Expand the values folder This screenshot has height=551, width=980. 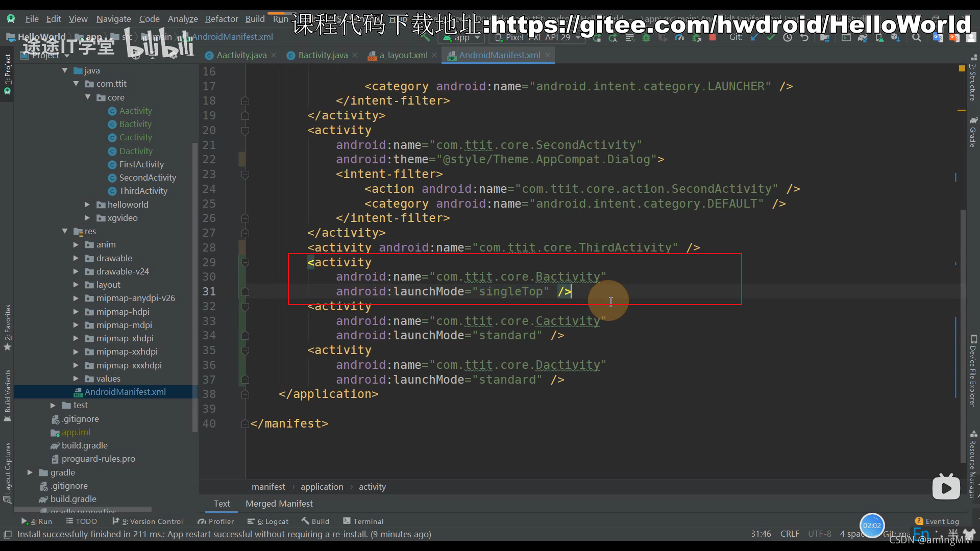click(76, 379)
